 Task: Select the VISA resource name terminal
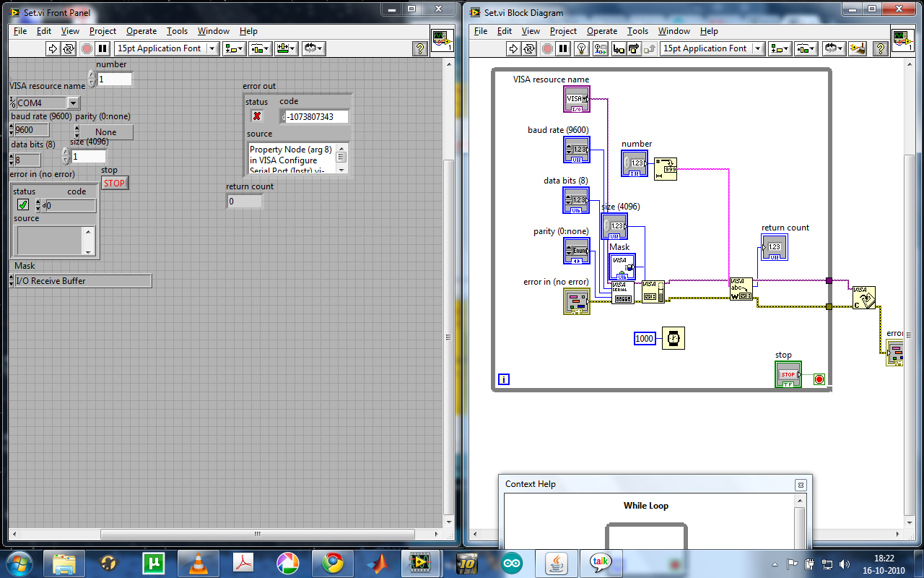coord(577,99)
